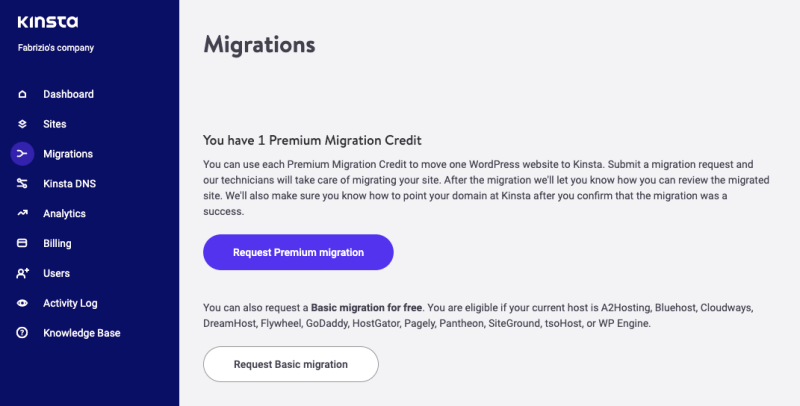Open the Dashboard menu item
The width and height of the screenshot is (800, 406).
pyautogui.click(x=68, y=94)
